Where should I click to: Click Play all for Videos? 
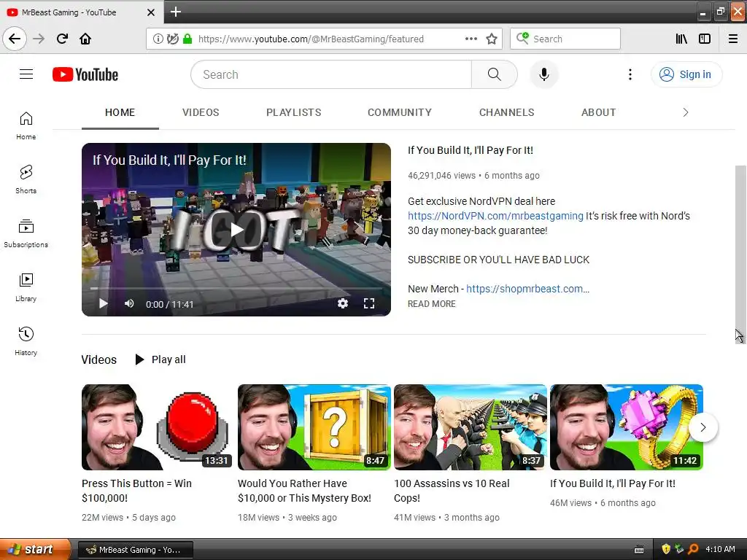tap(160, 359)
